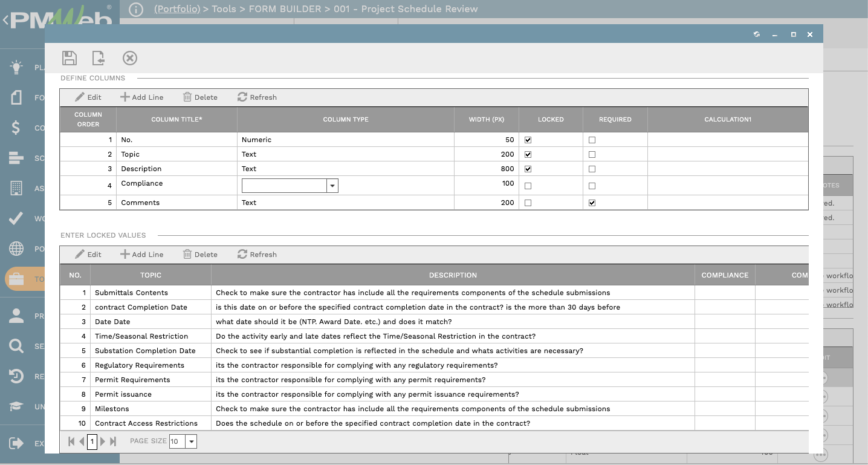Toggle Required checkbox for Compliance column
868x465 pixels.
point(592,186)
